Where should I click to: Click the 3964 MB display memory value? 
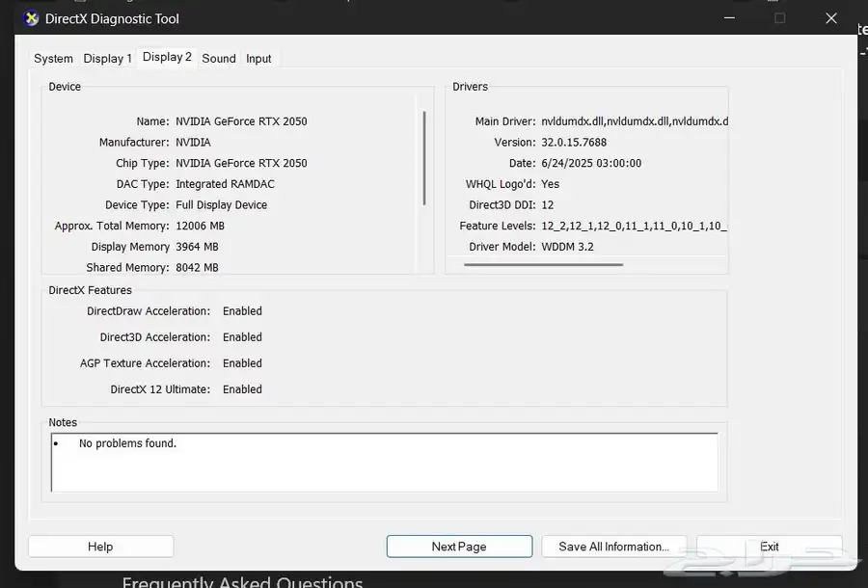[197, 247]
